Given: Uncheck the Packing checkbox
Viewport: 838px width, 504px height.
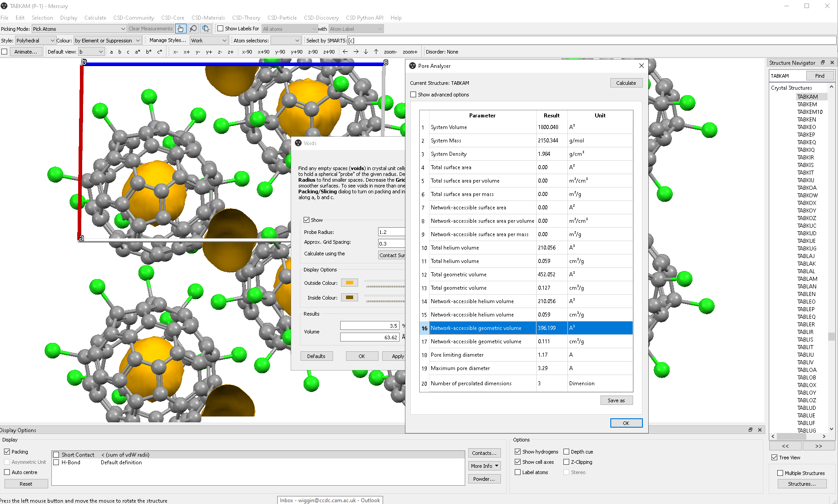Looking at the screenshot, I should point(7,452).
